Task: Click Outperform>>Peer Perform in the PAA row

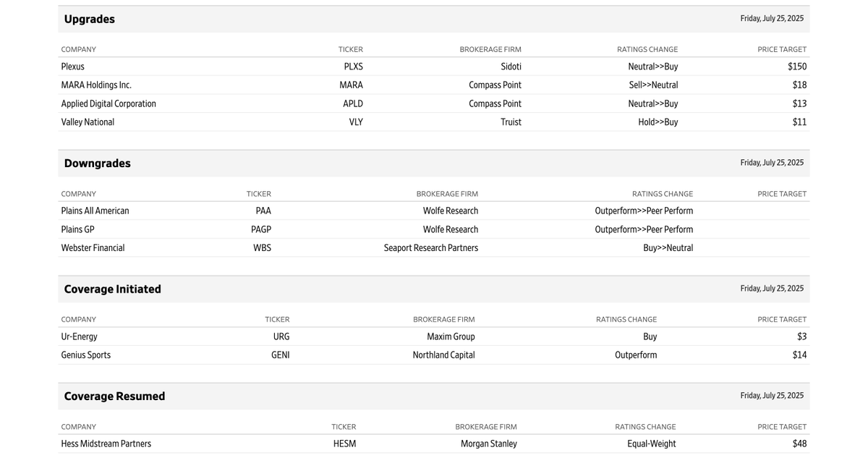Action: point(644,211)
